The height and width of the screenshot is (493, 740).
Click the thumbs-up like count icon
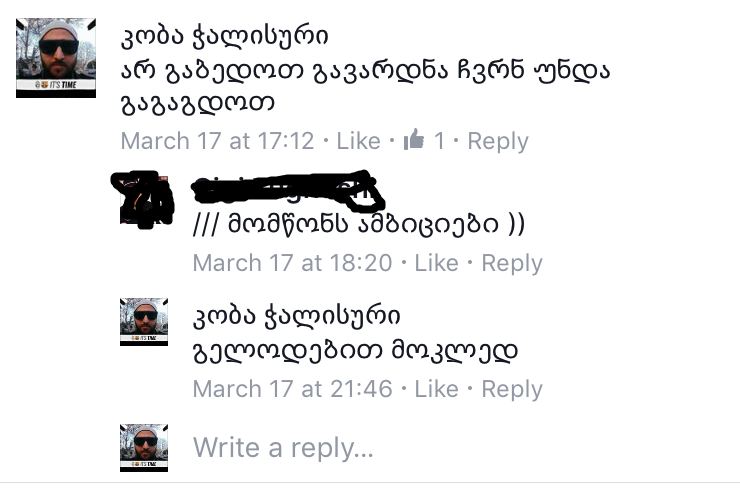414,140
